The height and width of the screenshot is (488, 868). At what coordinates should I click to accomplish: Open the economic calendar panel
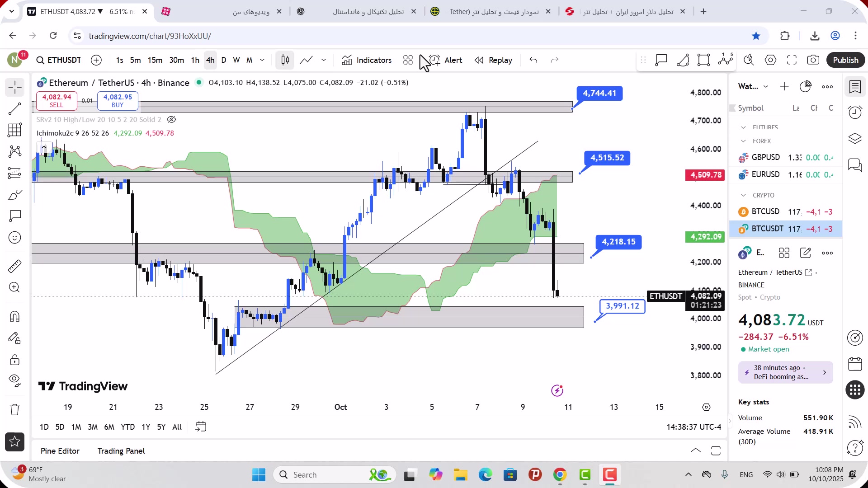855,364
